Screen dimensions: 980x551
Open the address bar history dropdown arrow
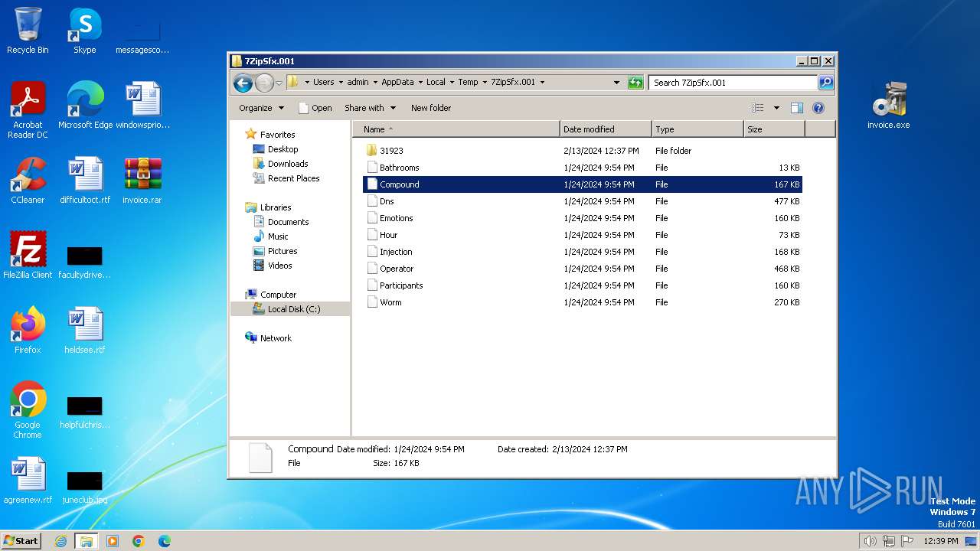coord(617,83)
